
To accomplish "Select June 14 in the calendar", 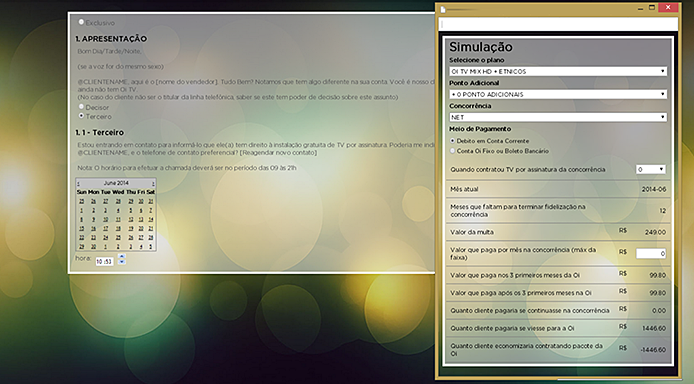I will click(x=151, y=219).
